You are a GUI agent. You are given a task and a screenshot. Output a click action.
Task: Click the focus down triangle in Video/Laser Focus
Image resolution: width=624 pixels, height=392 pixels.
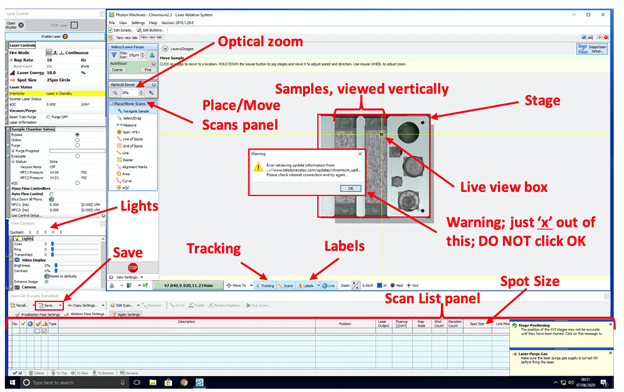pyautogui.click(x=114, y=55)
